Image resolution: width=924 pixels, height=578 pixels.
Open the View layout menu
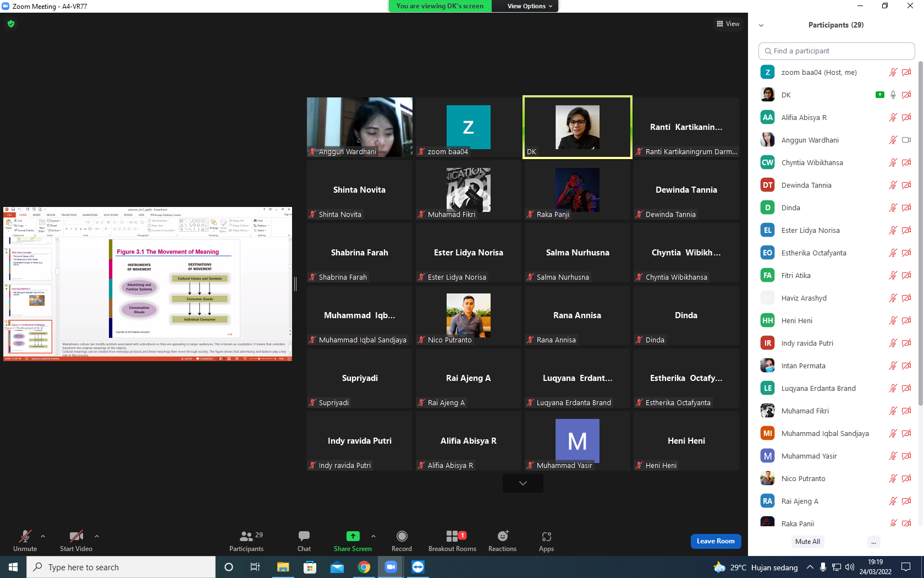pyautogui.click(x=728, y=24)
